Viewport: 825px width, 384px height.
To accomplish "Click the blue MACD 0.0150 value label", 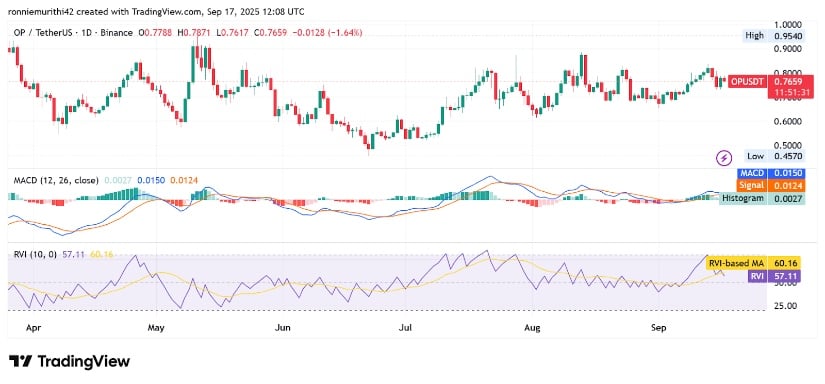I will pos(772,173).
